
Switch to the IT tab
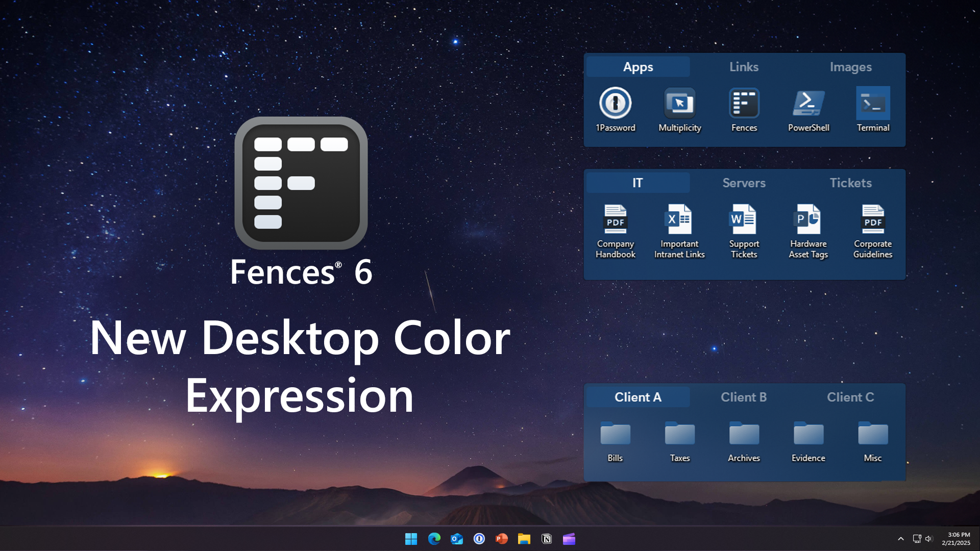click(638, 183)
